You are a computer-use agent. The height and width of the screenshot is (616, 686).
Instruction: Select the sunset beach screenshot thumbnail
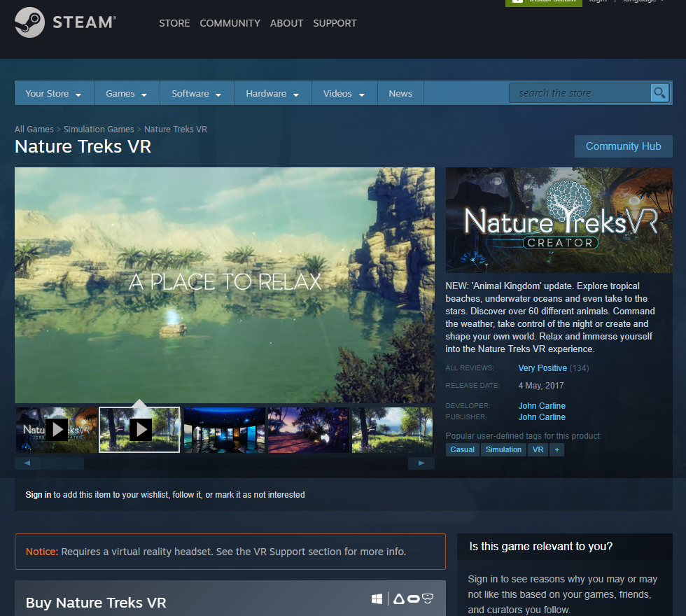coord(309,430)
